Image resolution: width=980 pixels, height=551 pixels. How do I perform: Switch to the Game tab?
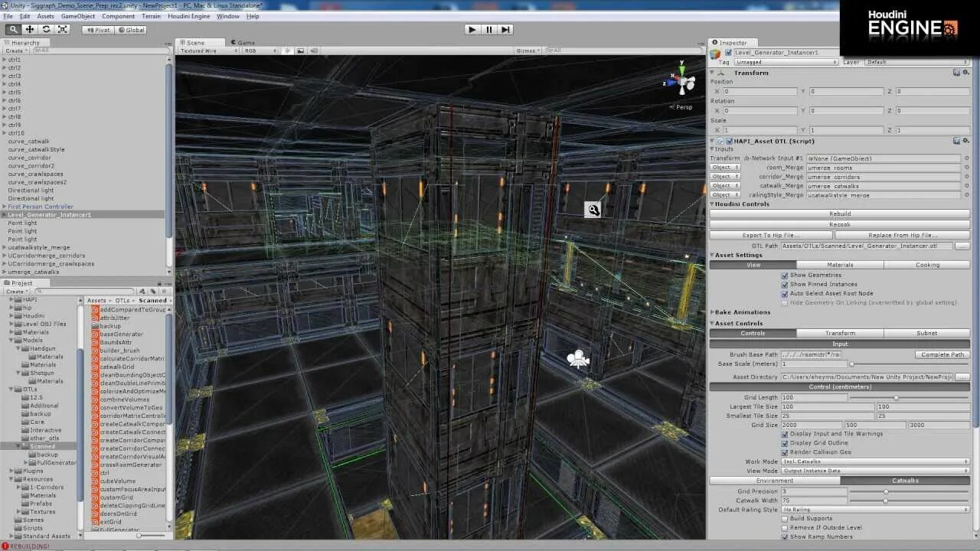click(x=246, y=42)
